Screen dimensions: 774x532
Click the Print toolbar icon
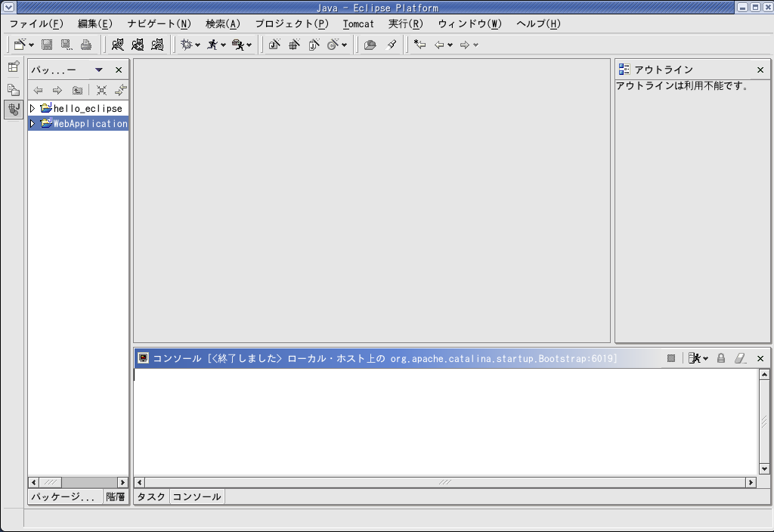coord(86,45)
